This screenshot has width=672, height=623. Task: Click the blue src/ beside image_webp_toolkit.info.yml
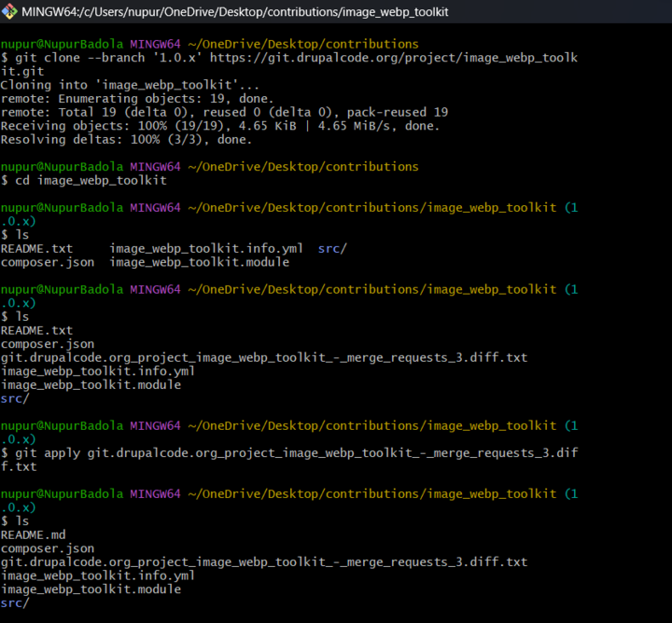pyautogui.click(x=332, y=249)
